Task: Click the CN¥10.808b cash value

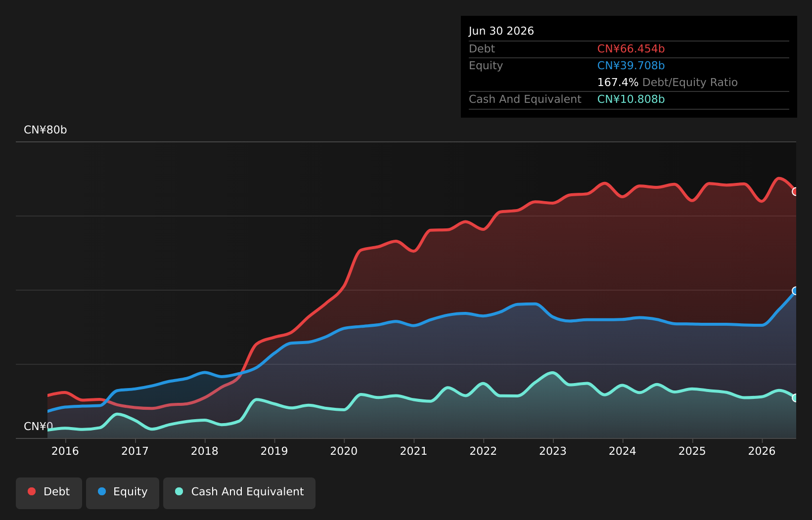Action: point(631,99)
